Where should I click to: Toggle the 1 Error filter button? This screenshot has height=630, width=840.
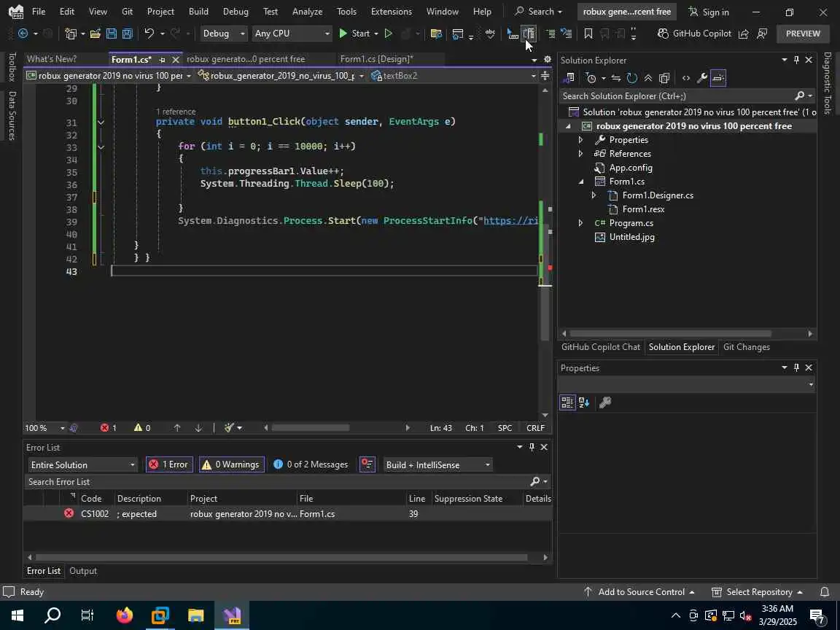(x=168, y=464)
